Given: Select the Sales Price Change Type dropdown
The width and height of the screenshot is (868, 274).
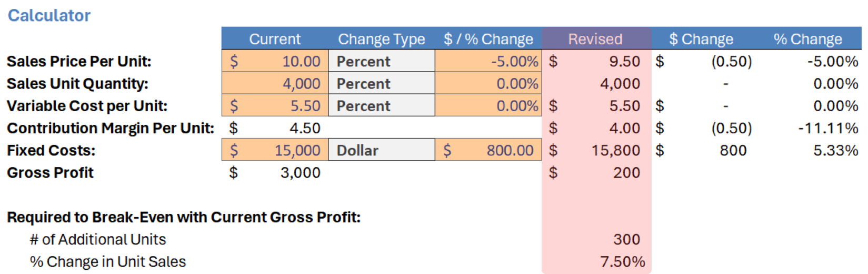Looking at the screenshot, I should point(381,61).
